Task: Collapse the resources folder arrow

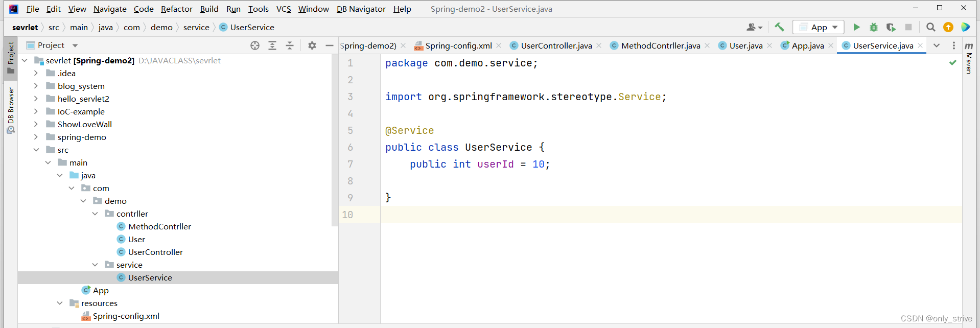Action: click(x=60, y=303)
